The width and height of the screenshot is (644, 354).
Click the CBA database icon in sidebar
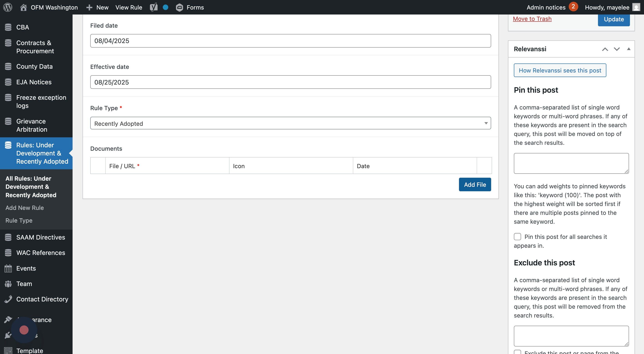point(8,27)
